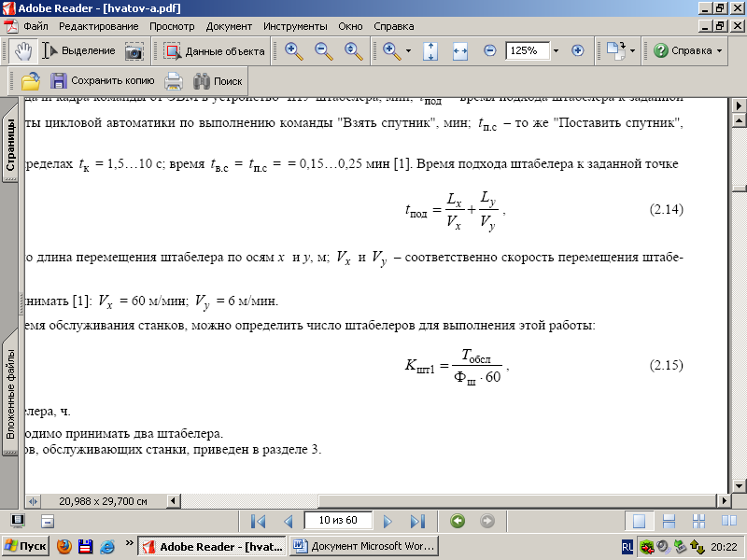Select the dynamic zoom magnifier tool
747x560 pixels.
point(354,51)
